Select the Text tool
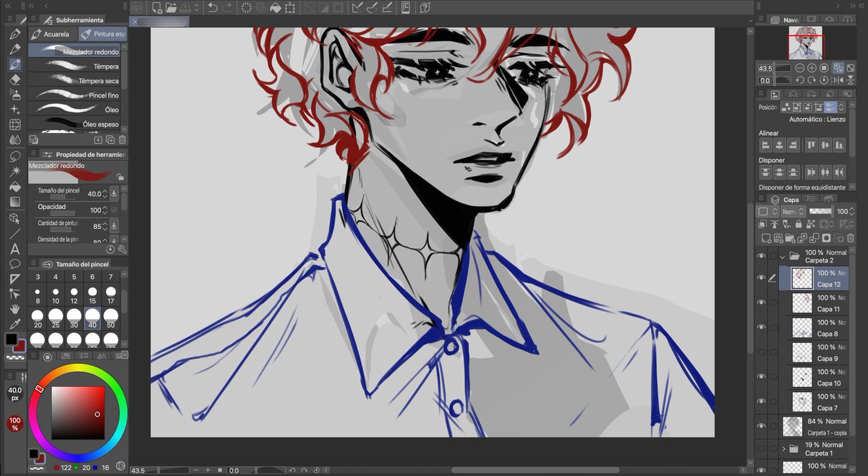The image size is (868, 476). tap(14, 248)
